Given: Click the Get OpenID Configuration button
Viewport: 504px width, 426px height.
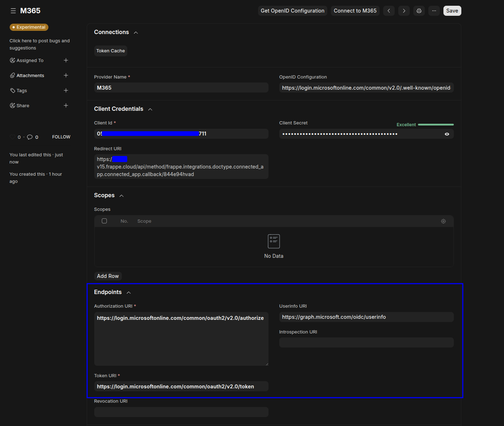Looking at the screenshot, I should coord(292,11).
